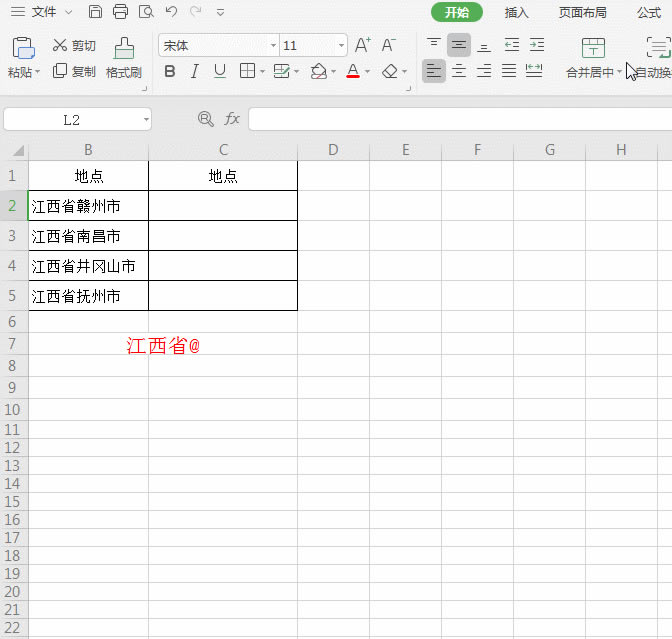This screenshot has height=639, width=672.
Task: Select row 2 header
Action: (12, 206)
